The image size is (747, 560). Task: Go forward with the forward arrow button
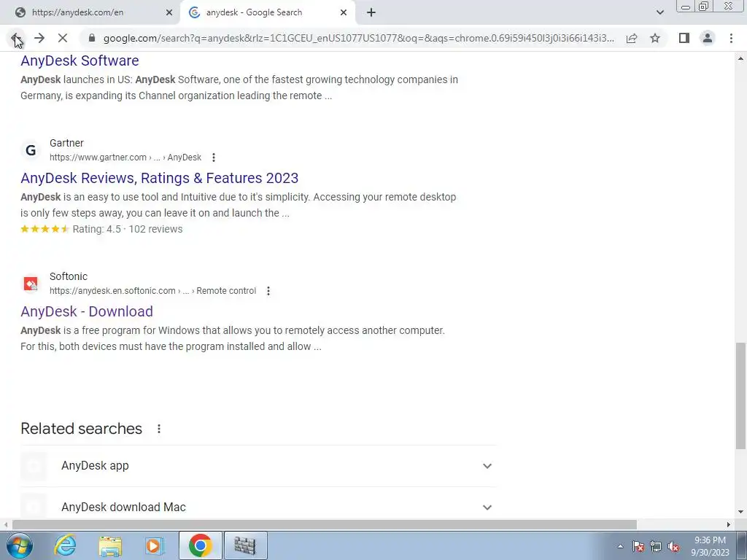click(x=39, y=38)
